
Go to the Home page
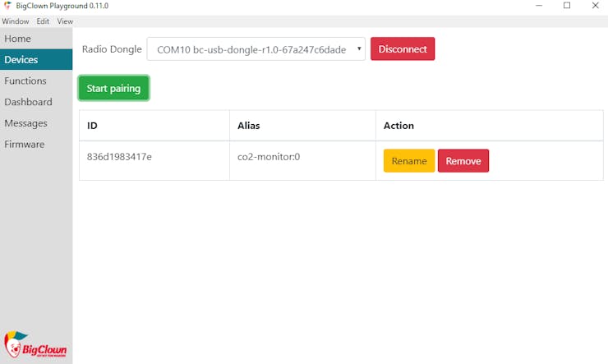(x=36, y=39)
